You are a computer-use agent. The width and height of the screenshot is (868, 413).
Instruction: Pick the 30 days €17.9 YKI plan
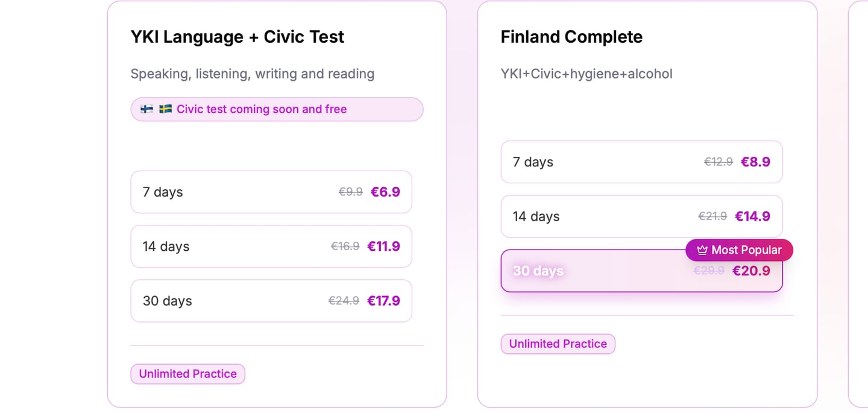[x=271, y=300]
